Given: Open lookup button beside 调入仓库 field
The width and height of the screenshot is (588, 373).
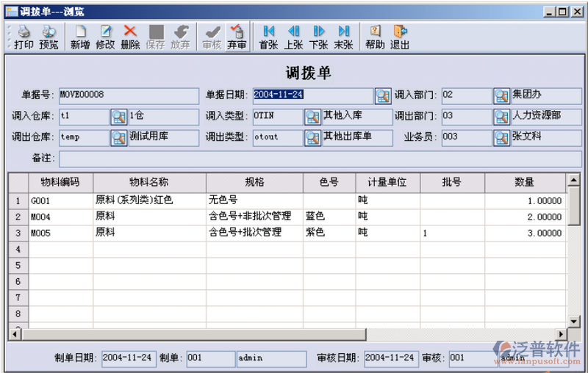Looking at the screenshot, I should (119, 116).
